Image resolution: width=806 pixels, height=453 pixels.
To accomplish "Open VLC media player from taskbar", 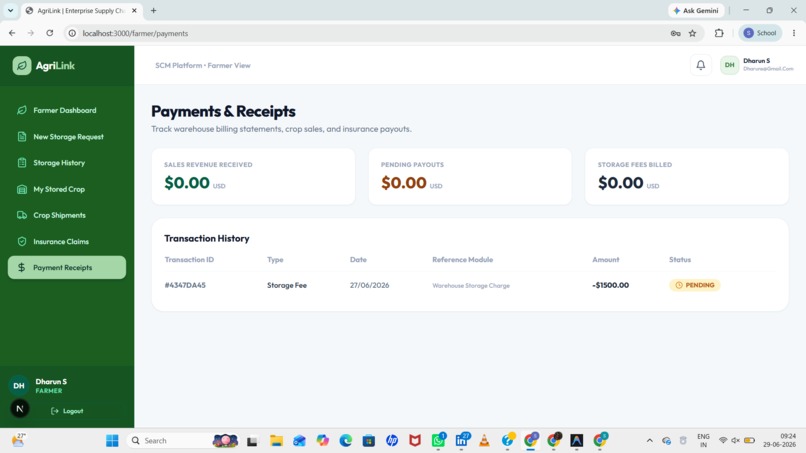I will 484,441.
